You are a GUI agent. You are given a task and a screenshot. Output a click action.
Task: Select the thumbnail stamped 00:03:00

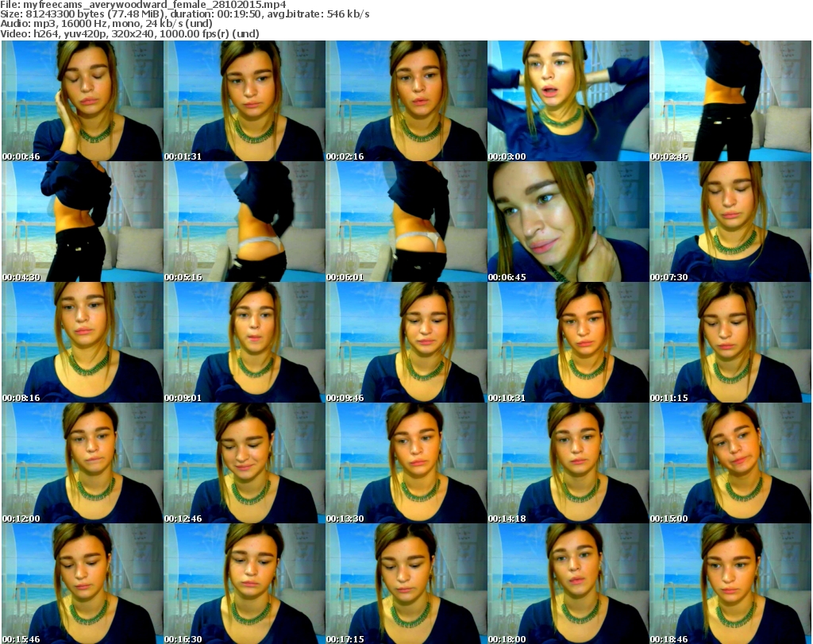pos(568,101)
